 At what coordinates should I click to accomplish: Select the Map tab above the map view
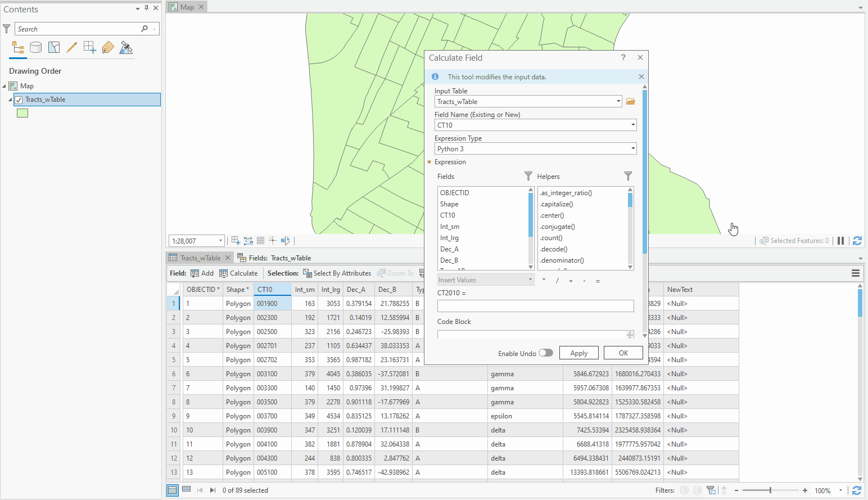coord(186,6)
